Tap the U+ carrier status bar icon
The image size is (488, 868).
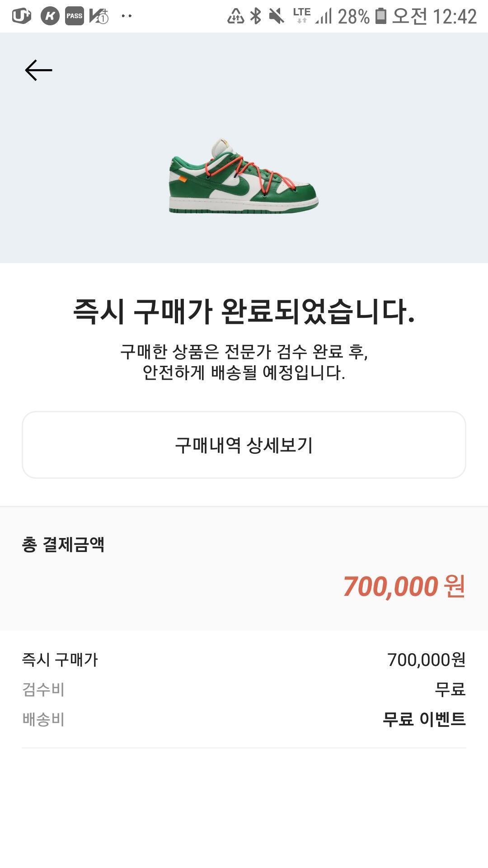[x=21, y=16]
